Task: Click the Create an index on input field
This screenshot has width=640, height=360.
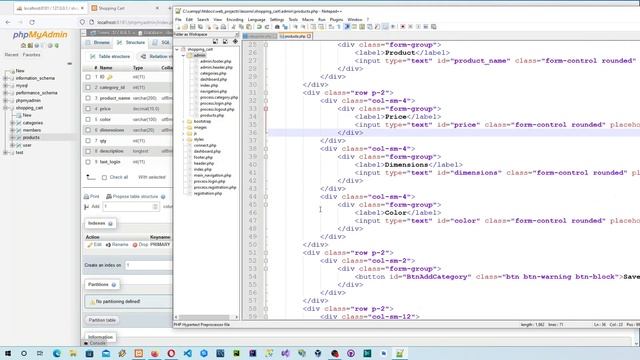Action: click(x=149, y=265)
